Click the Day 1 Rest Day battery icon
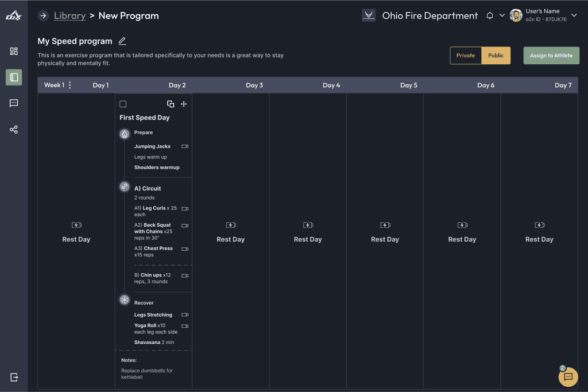The image size is (588, 392). pyautogui.click(x=76, y=225)
